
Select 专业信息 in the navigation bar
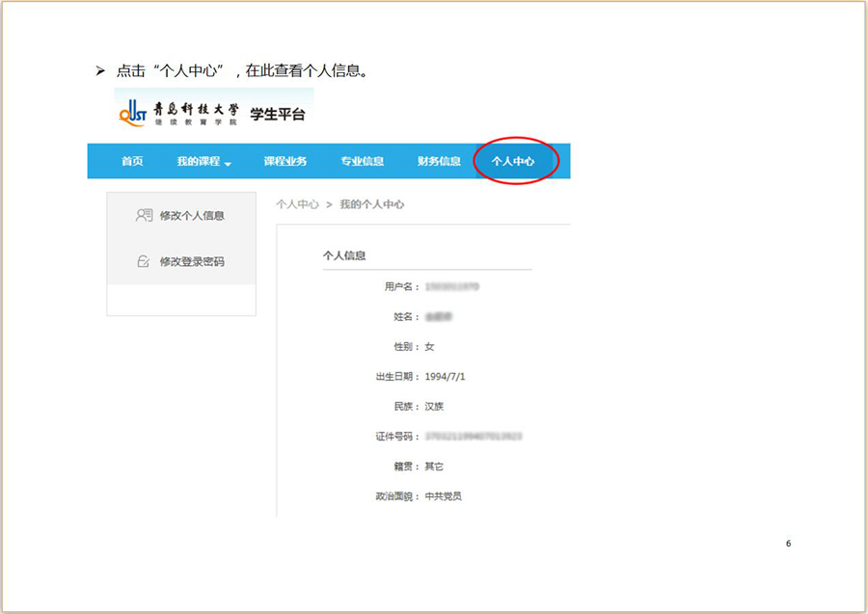[x=362, y=161]
